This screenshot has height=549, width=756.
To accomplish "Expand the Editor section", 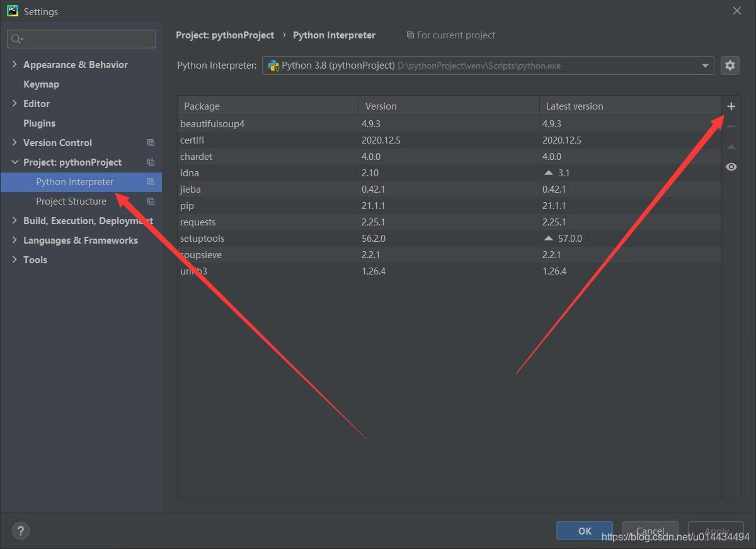I will [x=14, y=103].
